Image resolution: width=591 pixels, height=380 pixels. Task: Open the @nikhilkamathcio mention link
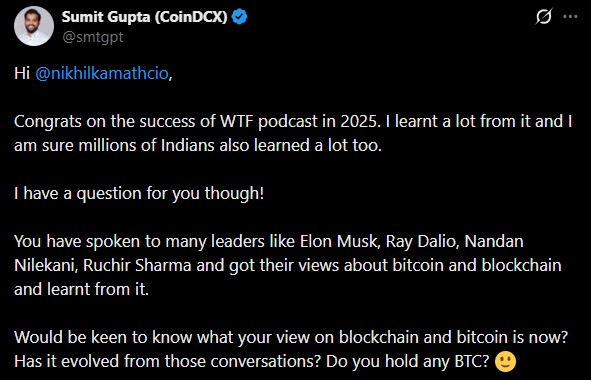point(102,73)
